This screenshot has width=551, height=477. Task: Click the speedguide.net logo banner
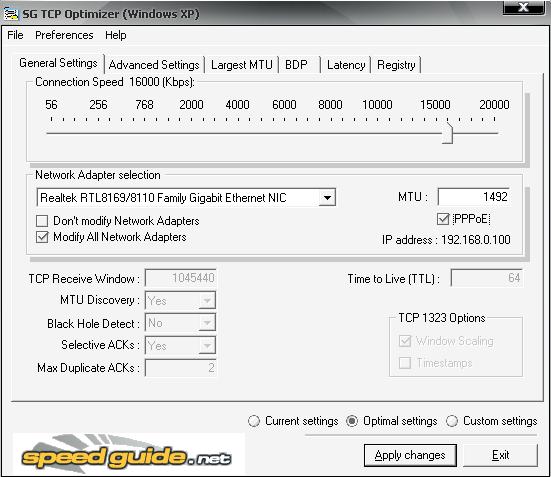click(129, 453)
